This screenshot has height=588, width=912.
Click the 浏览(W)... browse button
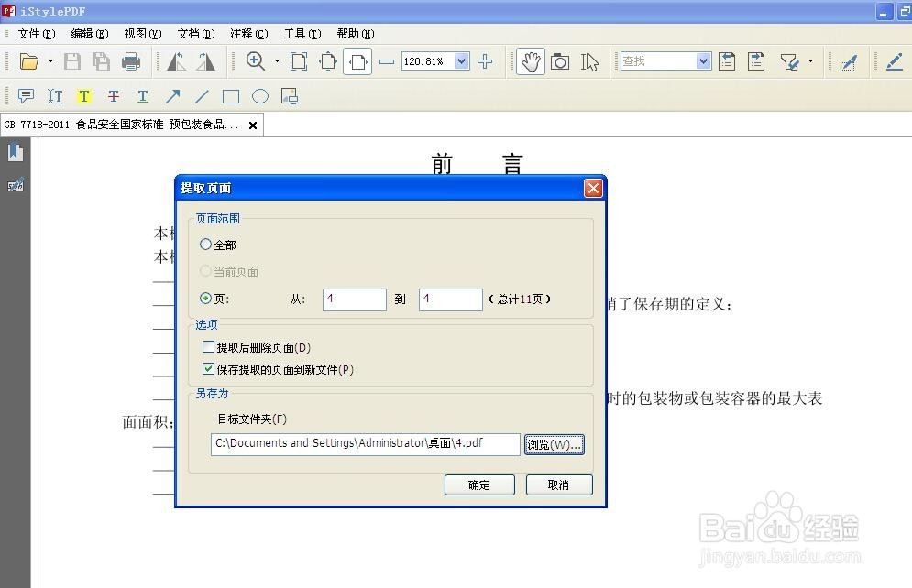(555, 444)
